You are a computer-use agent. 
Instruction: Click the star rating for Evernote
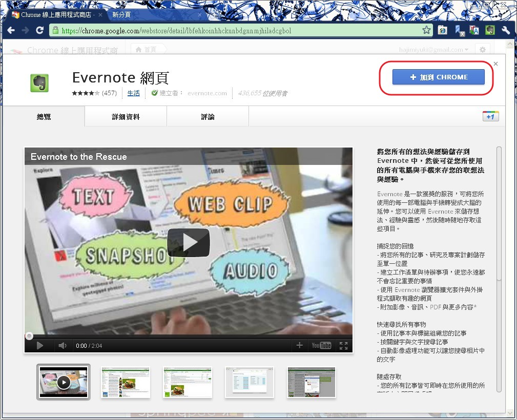[86, 93]
